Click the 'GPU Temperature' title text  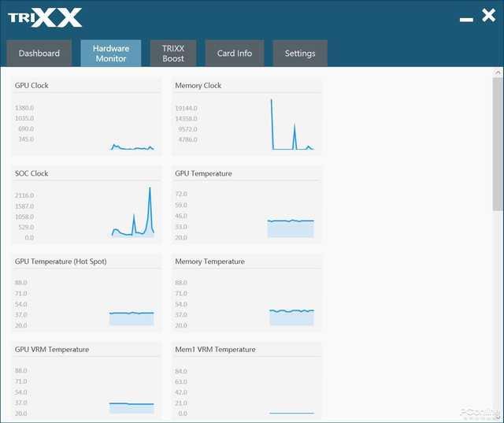(203, 173)
